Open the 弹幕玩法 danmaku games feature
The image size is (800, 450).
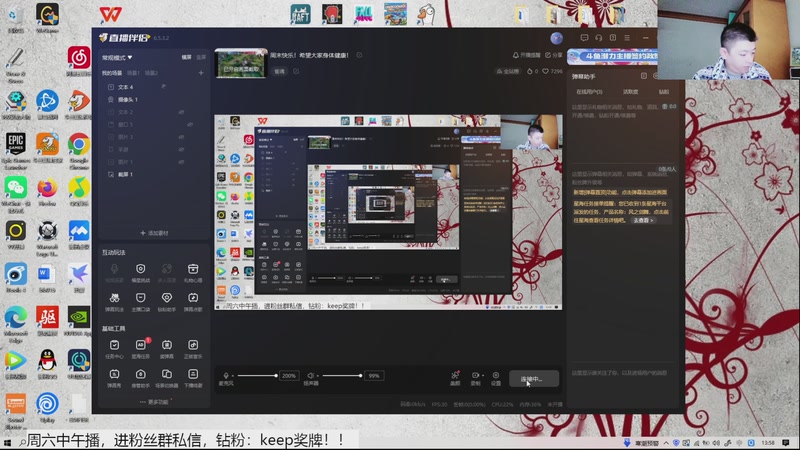pyautogui.click(x=114, y=302)
